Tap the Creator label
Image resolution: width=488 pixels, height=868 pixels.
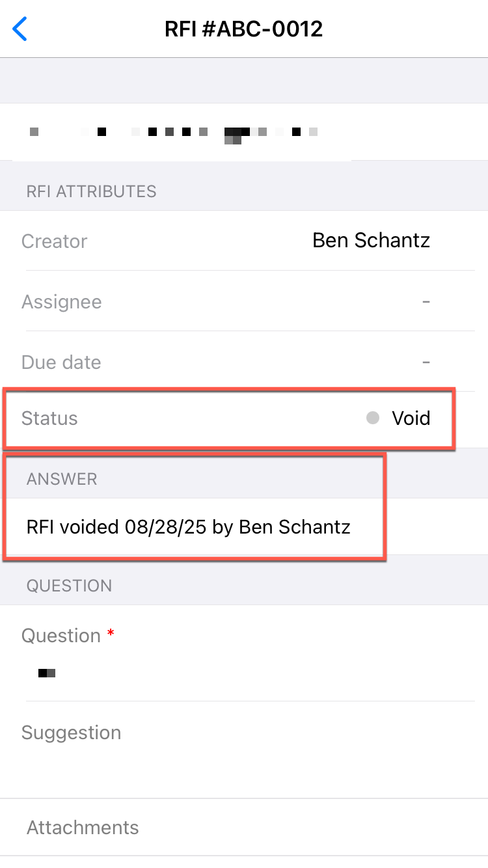point(55,241)
